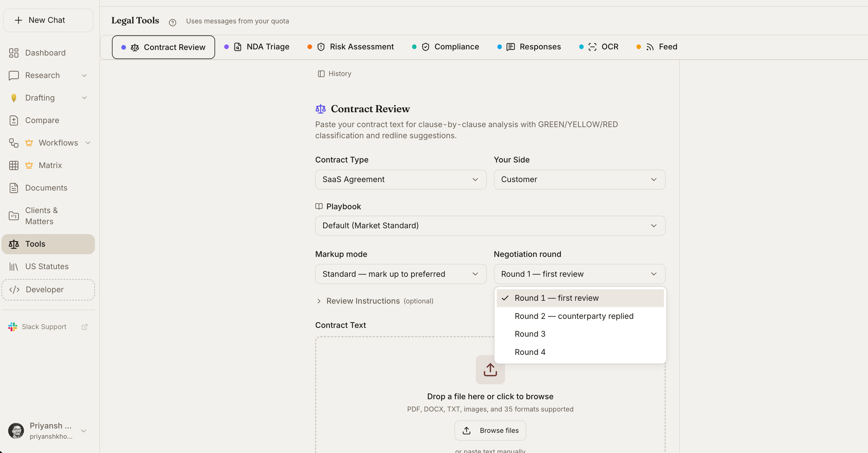Screen dimensions: 868x453
Task: Click the Browse files button
Action: pyautogui.click(x=490, y=430)
